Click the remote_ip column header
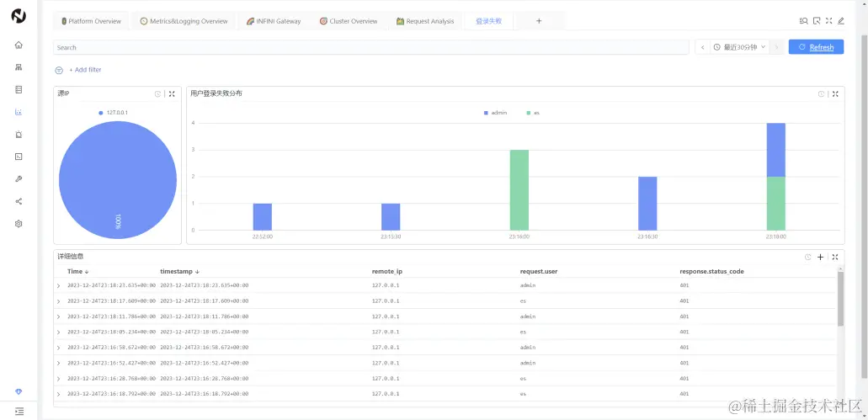 387,272
